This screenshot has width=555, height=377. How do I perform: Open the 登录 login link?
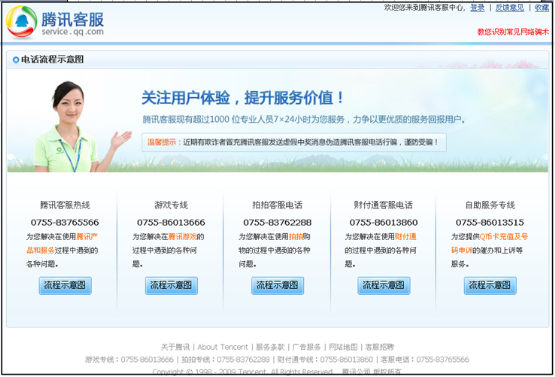tap(477, 8)
